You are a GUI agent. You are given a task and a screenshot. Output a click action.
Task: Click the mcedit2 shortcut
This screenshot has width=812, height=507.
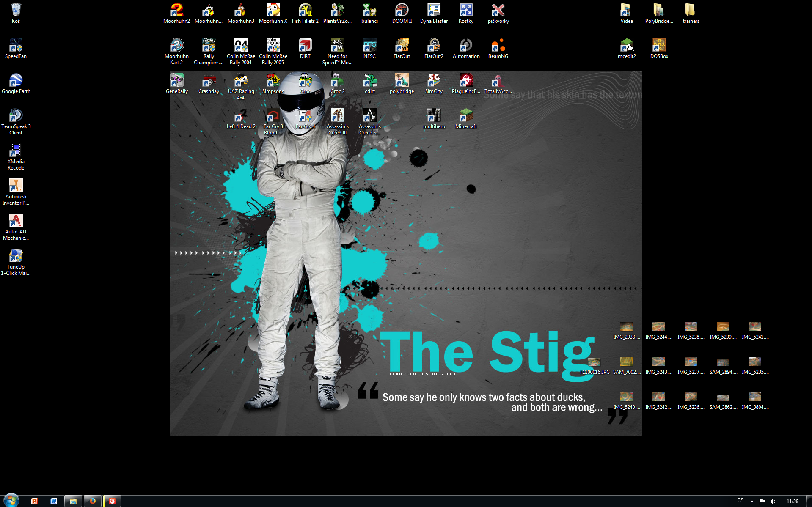tap(627, 49)
